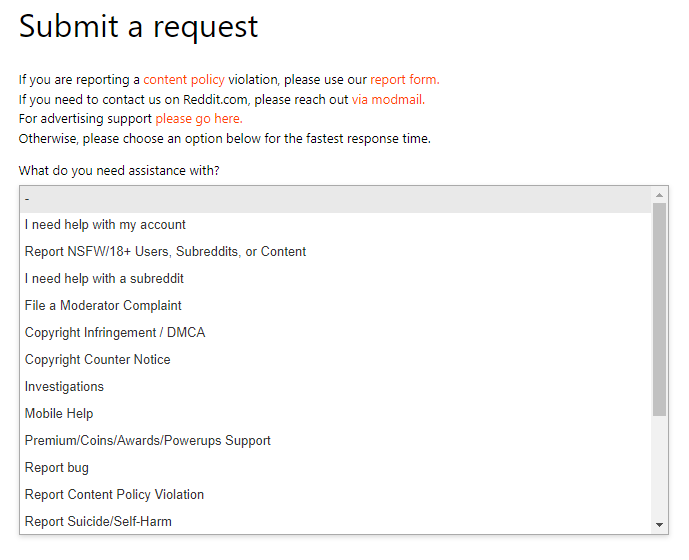Viewport: 689px width, 560px height.
Task: Select Copyright Counter Notice option
Action: coord(97,360)
